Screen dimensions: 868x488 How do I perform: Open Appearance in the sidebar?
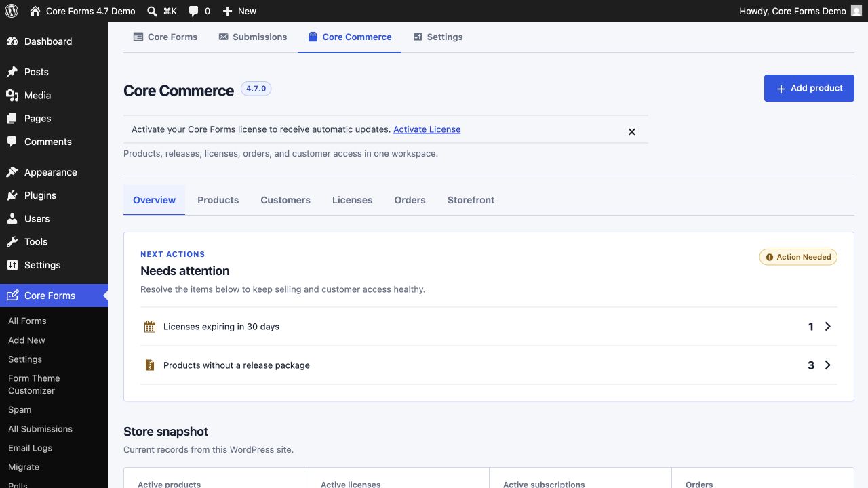tap(54, 172)
